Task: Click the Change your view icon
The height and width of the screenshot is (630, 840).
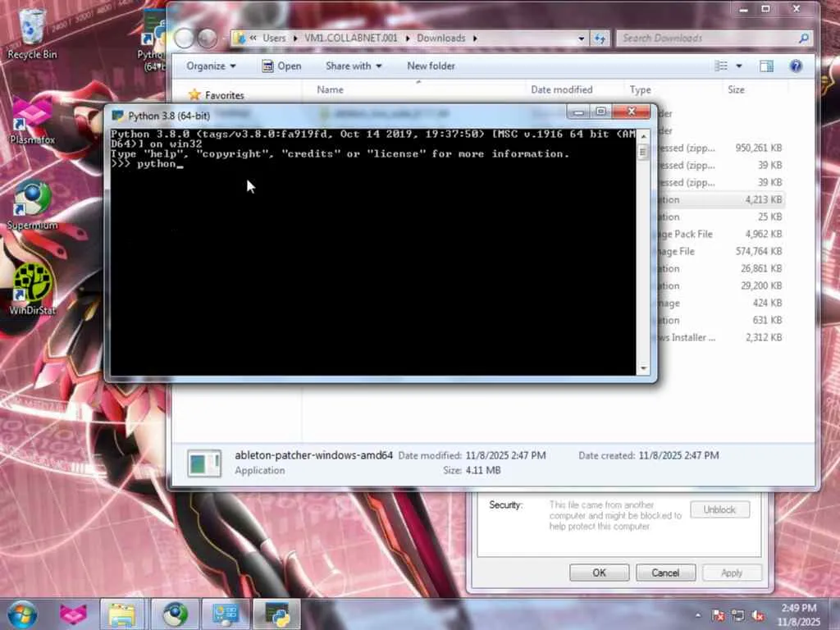Action: [x=721, y=66]
